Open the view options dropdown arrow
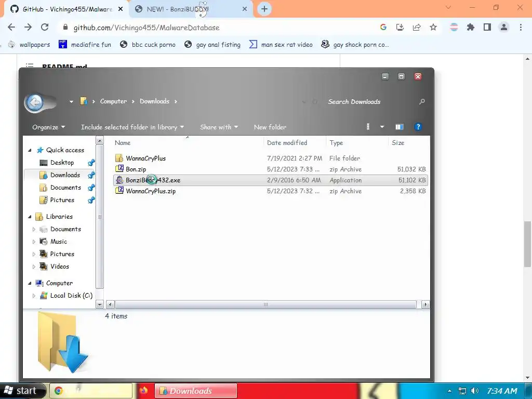532x399 pixels. pyautogui.click(x=382, y=127)
